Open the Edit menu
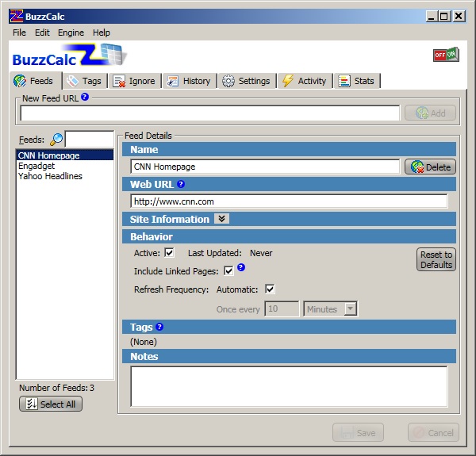The height and width of the screenshot is (456, 476). tap(42, 33)
